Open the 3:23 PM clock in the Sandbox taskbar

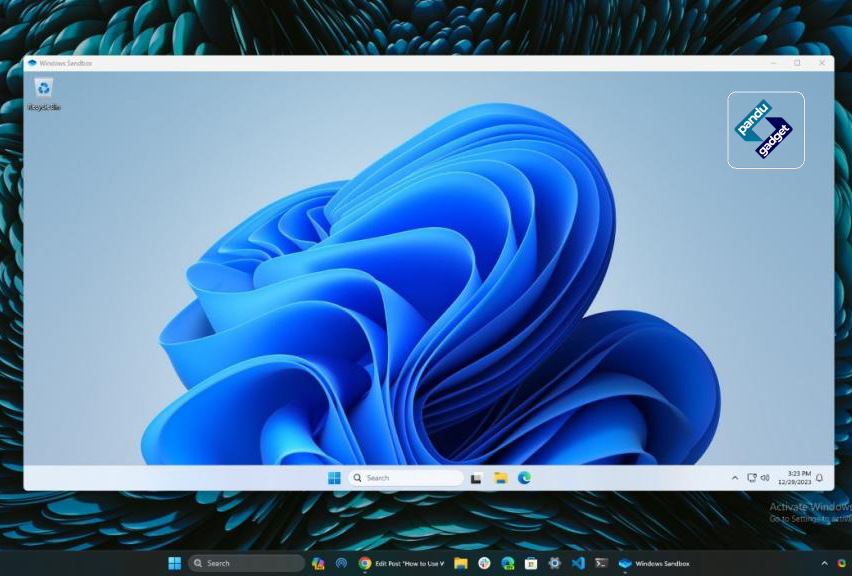[x=794, y=478]
